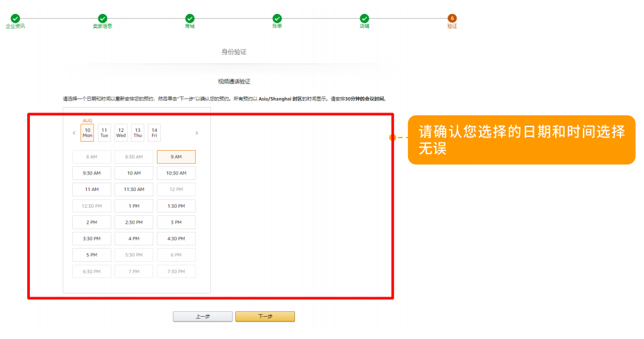Choose the 11 AM time slot
The height and width of the screenshot is (339, 644).
click(92, 190)
